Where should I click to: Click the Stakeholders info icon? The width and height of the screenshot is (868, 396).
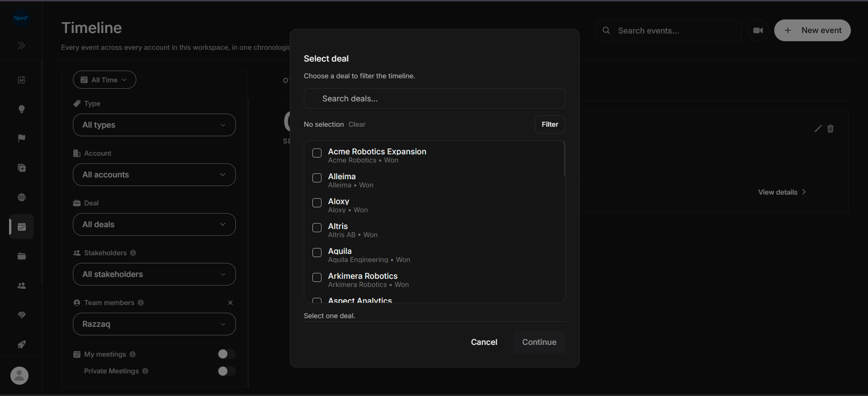133,253
